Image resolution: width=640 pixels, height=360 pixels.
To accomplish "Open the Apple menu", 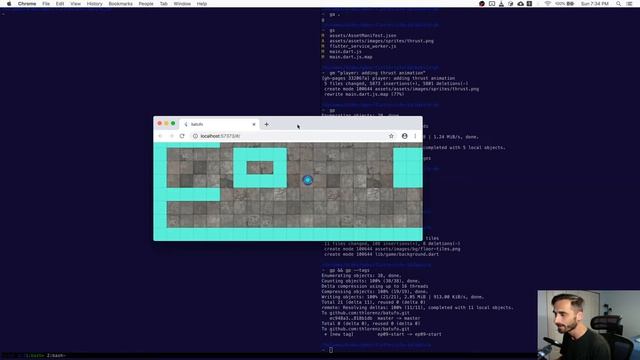I will [x=9, y=4].
